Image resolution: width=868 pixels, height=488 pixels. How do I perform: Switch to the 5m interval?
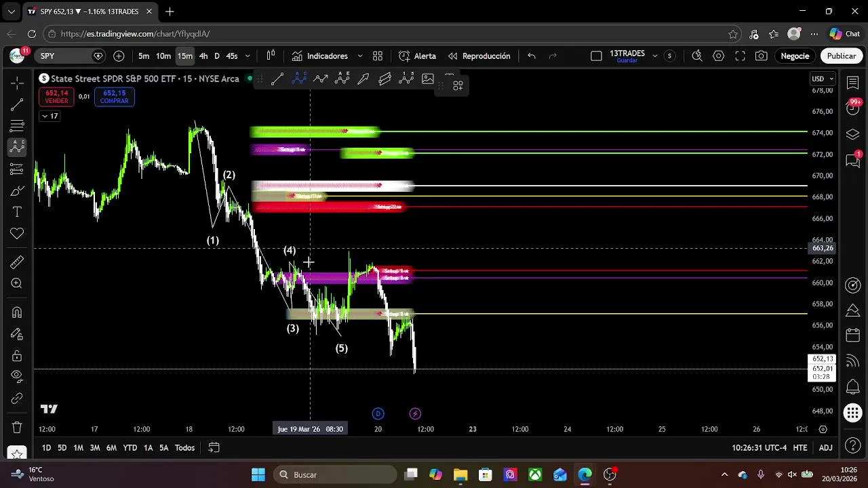(144, 56)
